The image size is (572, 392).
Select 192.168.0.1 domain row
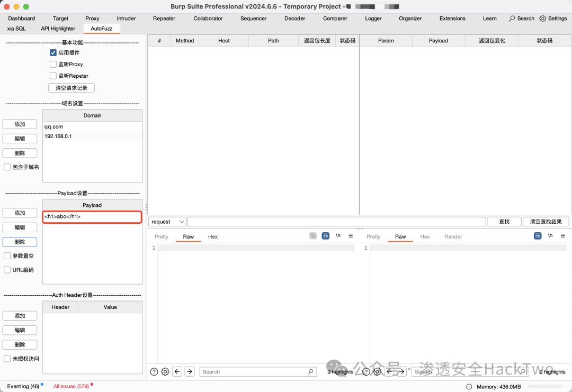[92, 136]
